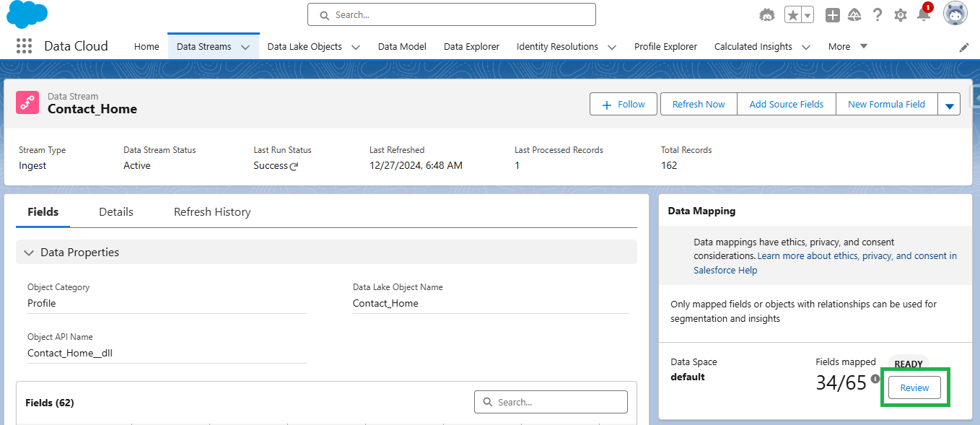Click the Guidance Center trail icon

854,15
